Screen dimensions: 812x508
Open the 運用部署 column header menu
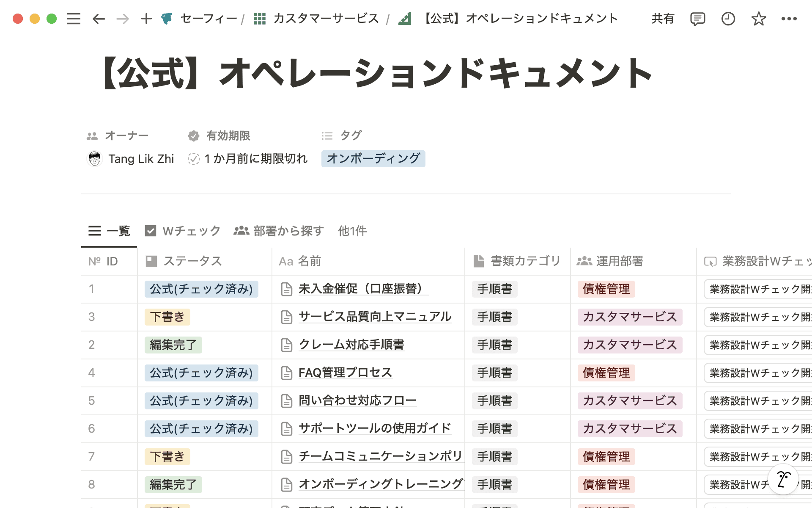(x=620, y=261)
